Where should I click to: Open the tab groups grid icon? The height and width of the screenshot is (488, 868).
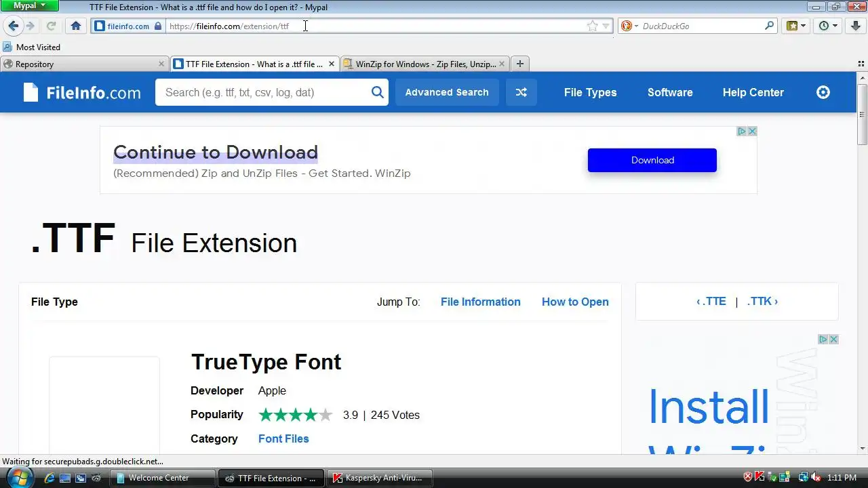[x=861, y=64]
